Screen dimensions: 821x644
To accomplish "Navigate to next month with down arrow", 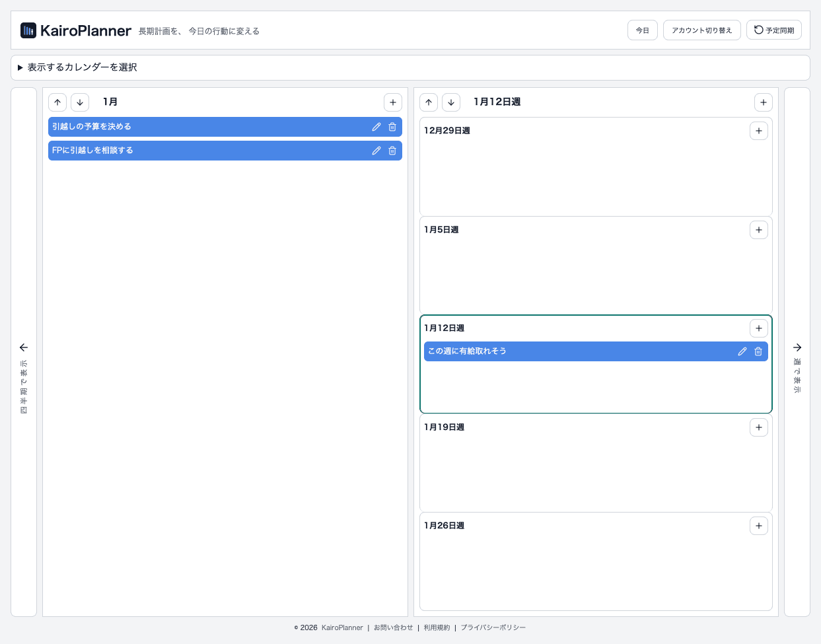I will pyautogui.click(x=79, y=102).
